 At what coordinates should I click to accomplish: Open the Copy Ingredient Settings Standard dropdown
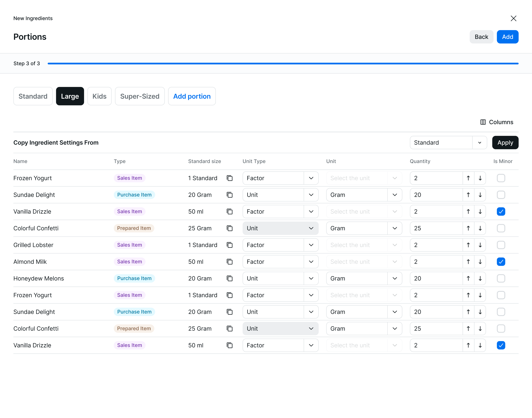pos(479,143)
